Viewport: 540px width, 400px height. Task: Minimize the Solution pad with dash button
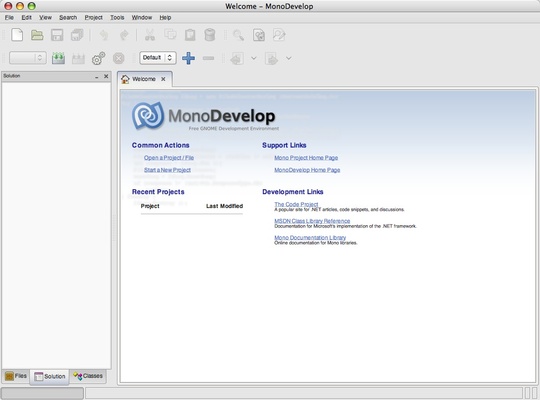click(97, 76)
